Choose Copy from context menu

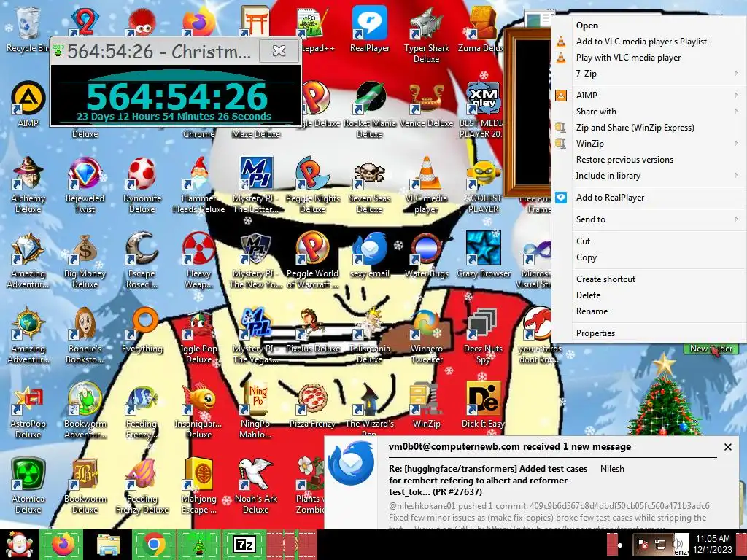[649, 257]
